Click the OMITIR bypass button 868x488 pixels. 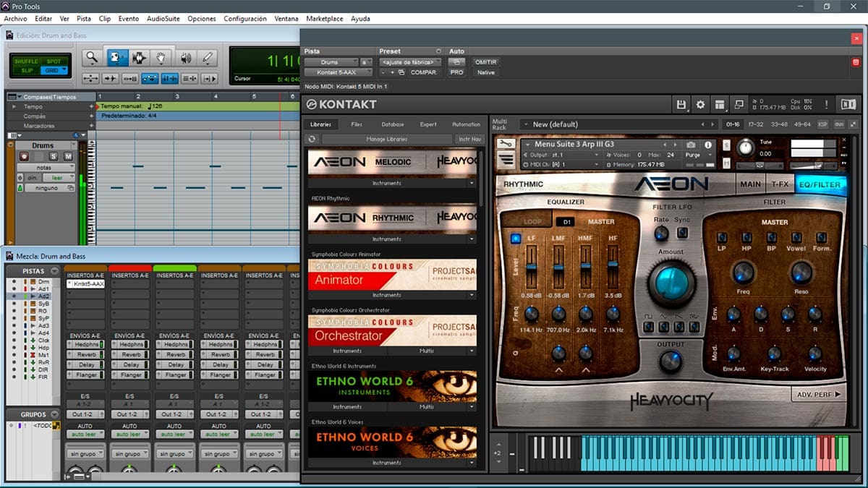pyautogui.click(x=485, y=62)
